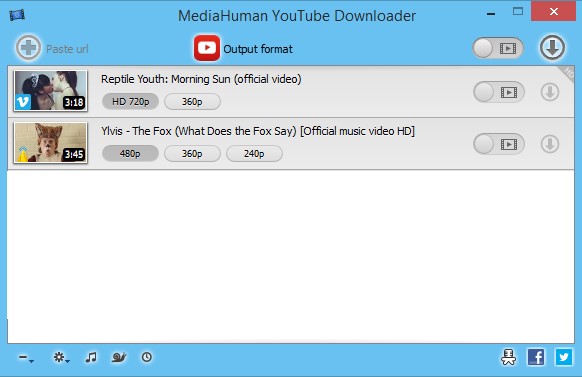
Task: Select 480p quality for Ylvis The Fox
Action: click(130, 154)
